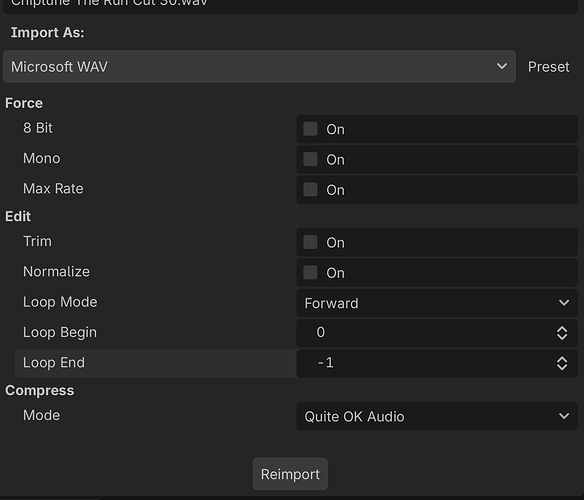The image size is (584, 500).
Task: Click the Trim property label
Action: click(38, 241)
